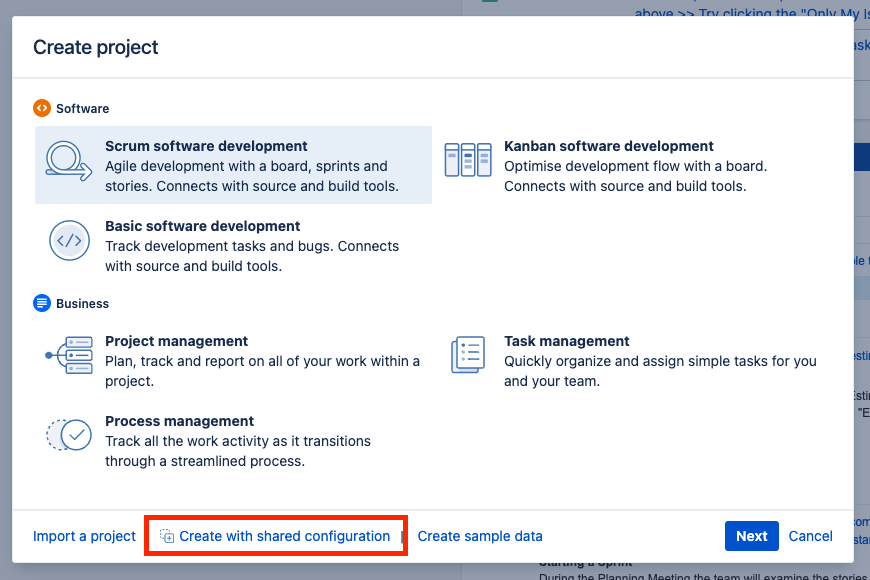
Task: Click description 'Track development tasks and bugs'
Action: click(x=252, y=256)
